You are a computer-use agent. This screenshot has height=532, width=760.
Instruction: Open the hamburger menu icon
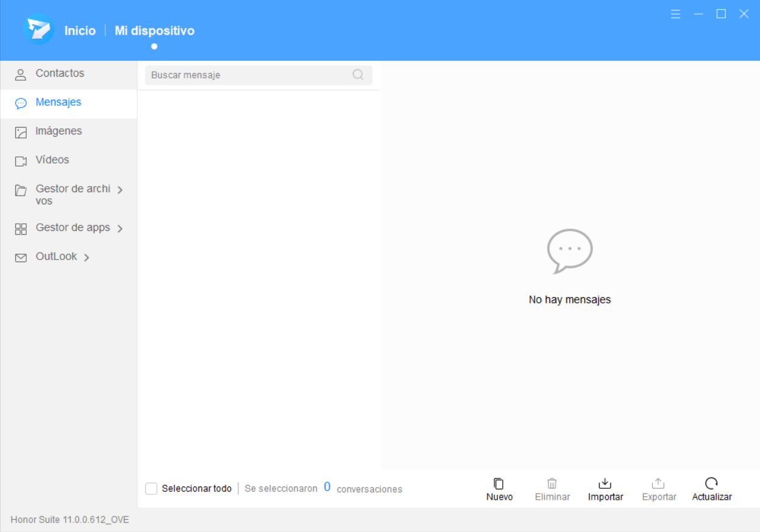[675, 14]
